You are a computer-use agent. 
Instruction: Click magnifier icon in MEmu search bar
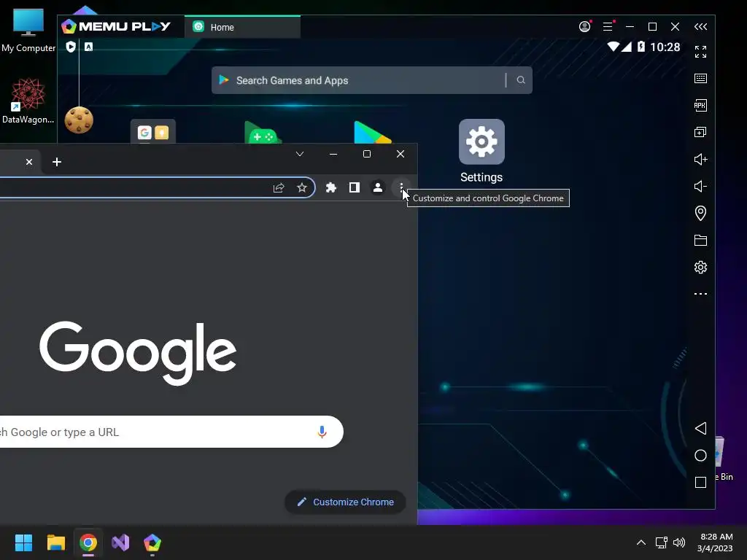[x=521, y=80]
